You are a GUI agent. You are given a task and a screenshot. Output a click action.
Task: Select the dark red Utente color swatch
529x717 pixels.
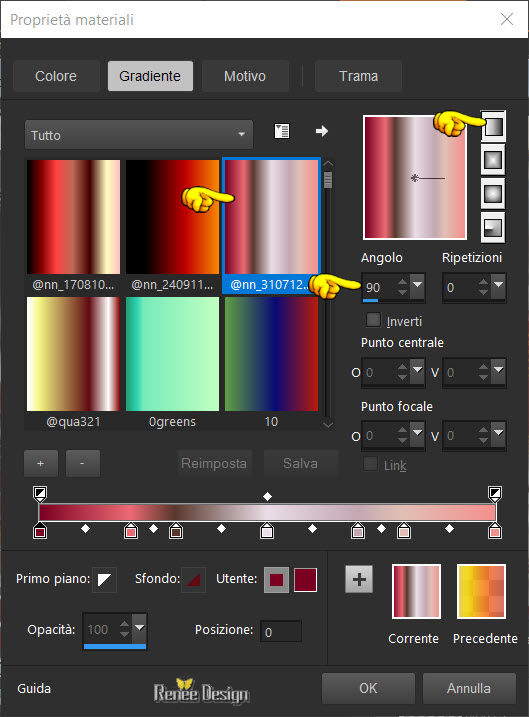[x=305, y=580]
